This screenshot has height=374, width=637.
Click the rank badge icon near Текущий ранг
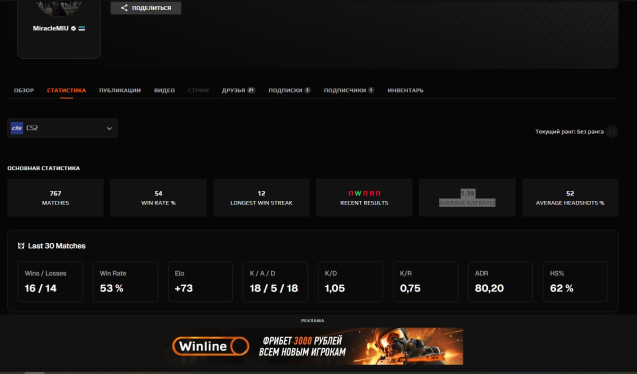612,132
